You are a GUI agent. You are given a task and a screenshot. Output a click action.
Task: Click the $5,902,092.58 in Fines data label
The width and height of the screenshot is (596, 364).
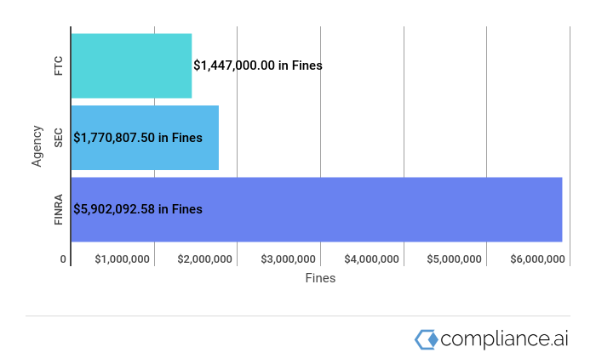[x=138, y=209]
